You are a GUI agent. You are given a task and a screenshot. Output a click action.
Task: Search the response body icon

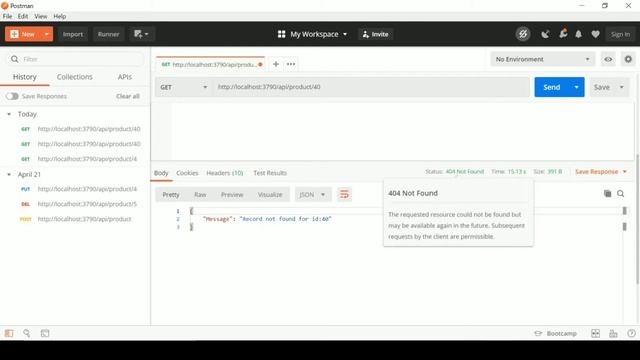[x=620, y=193]
